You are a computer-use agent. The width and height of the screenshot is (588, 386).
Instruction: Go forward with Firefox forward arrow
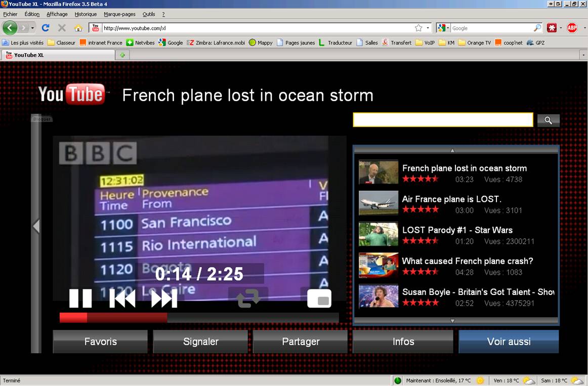click(24, 28)
